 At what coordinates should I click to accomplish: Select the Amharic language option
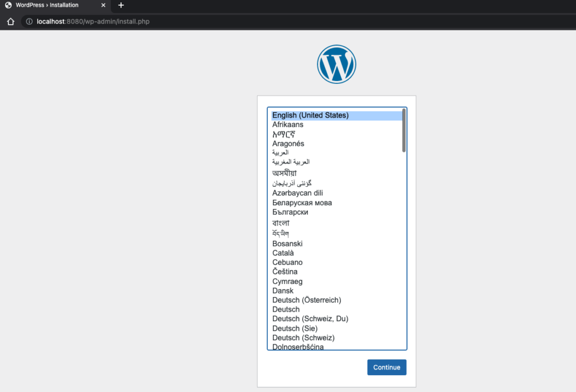click(x=337, y=134)
